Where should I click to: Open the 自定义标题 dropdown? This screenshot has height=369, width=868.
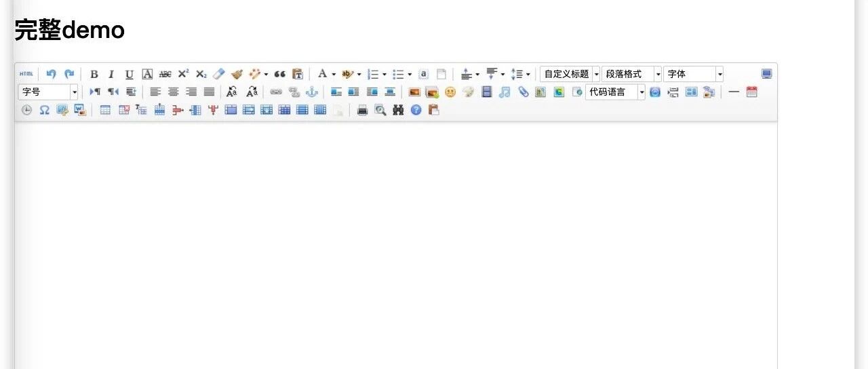(x=570, y=74)
